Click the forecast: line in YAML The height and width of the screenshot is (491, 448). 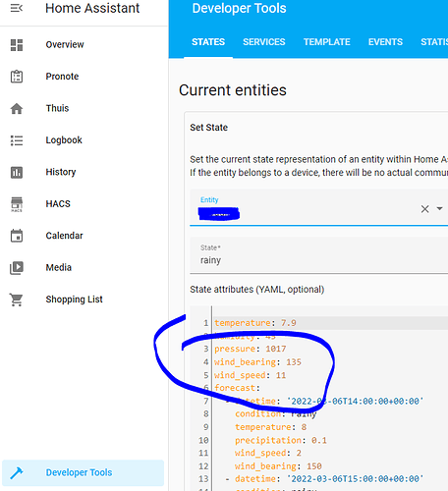click(237, 388)
